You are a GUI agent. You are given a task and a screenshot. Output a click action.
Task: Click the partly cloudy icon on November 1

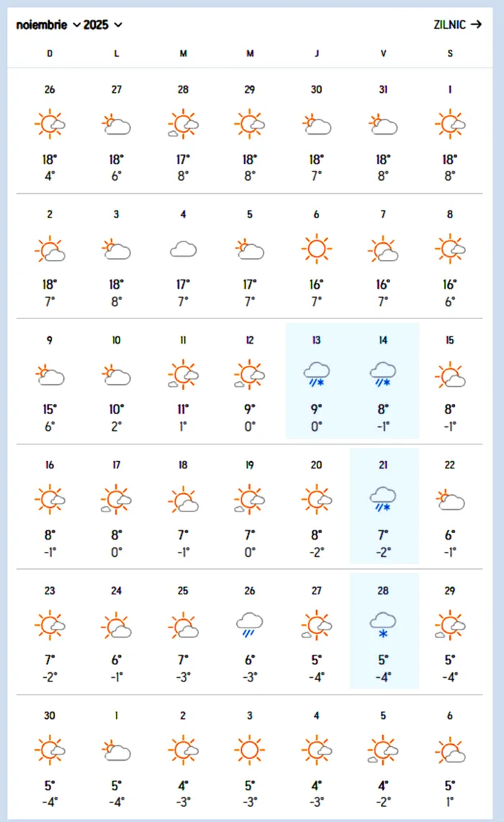coord(450,125)
